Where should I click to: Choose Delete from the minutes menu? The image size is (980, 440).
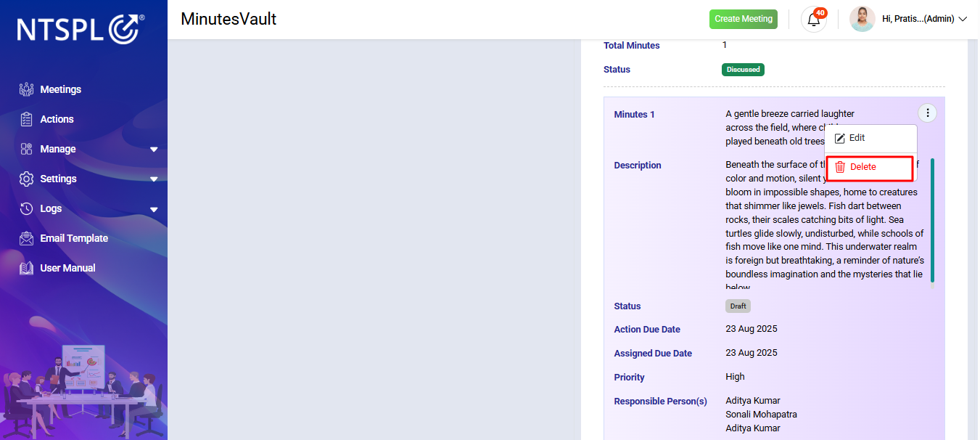coord(869,167)
